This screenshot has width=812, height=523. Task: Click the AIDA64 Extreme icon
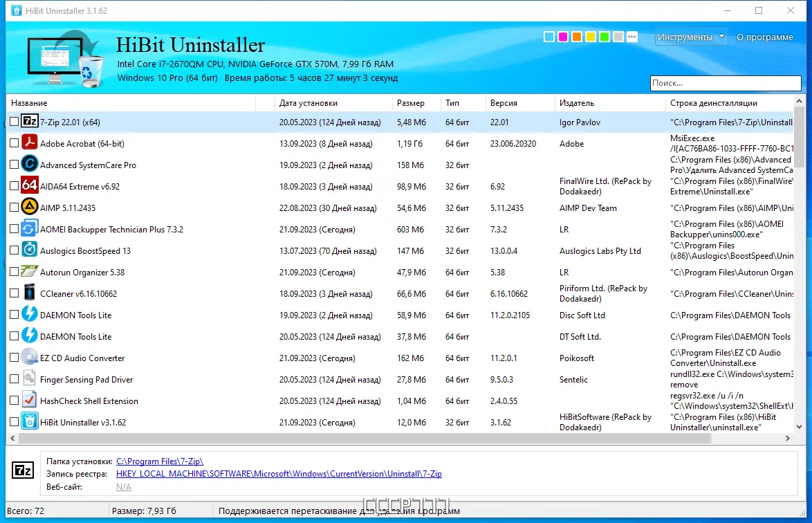[x=29, y=186]
